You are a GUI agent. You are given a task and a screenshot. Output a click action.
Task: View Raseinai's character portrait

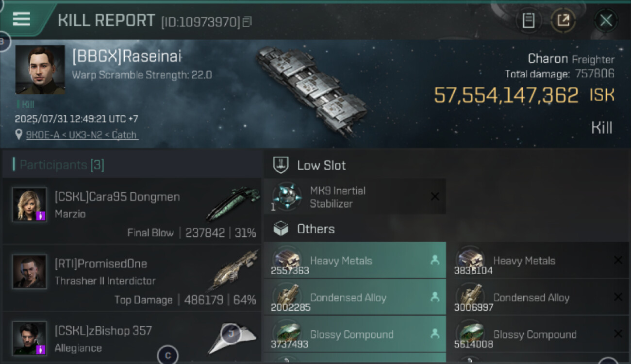coord(40,69)
